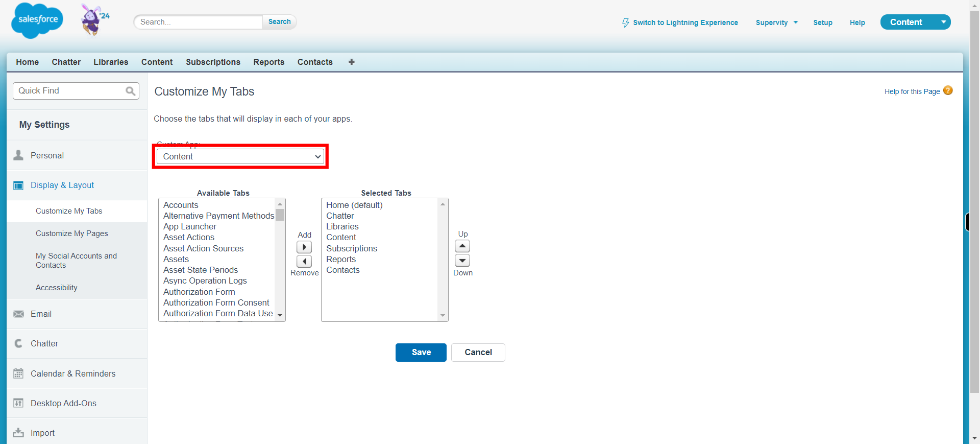Click the Quick Find magnifier icon

click(x=131, y=91)
